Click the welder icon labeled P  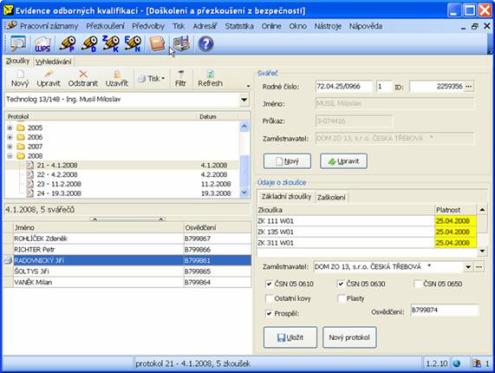67,44
